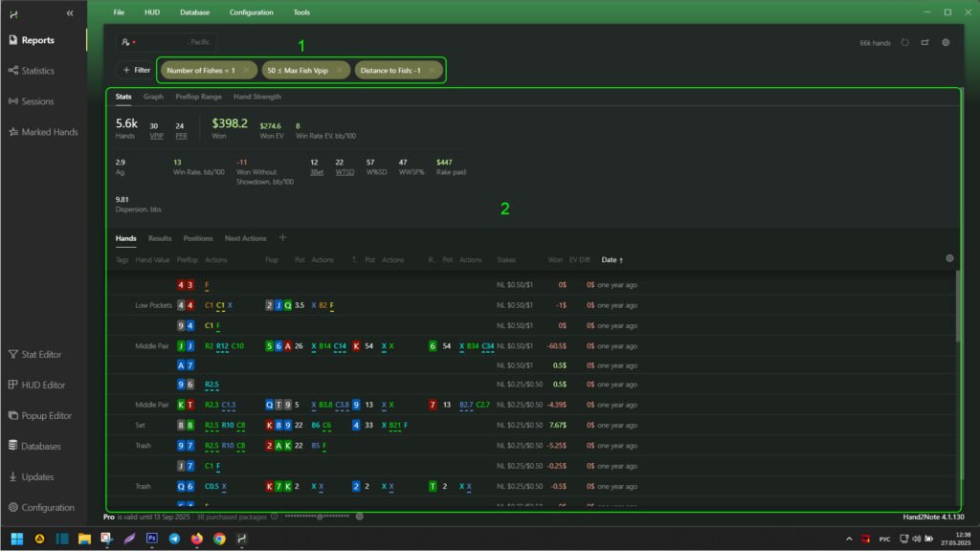Remove the '50 ≤ Max Fish Vpip' filter
Screen dimensions: 980x551
[x=340, y=70]
